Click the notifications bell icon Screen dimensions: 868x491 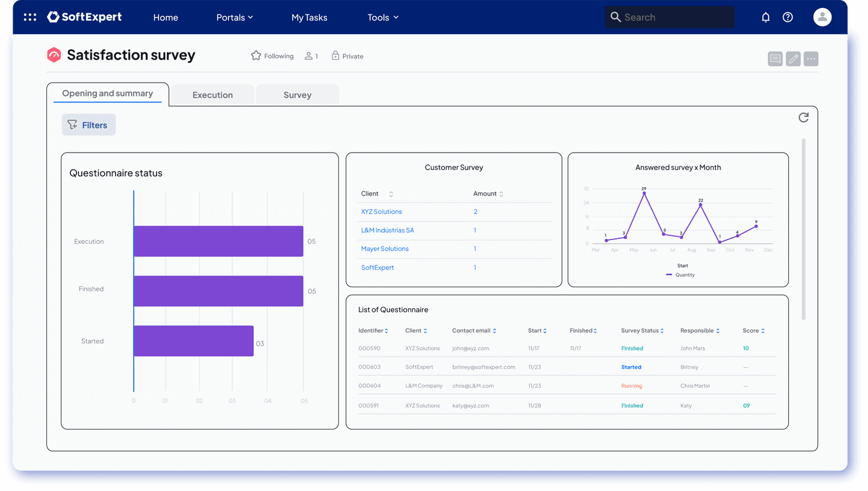pos(766,17)
